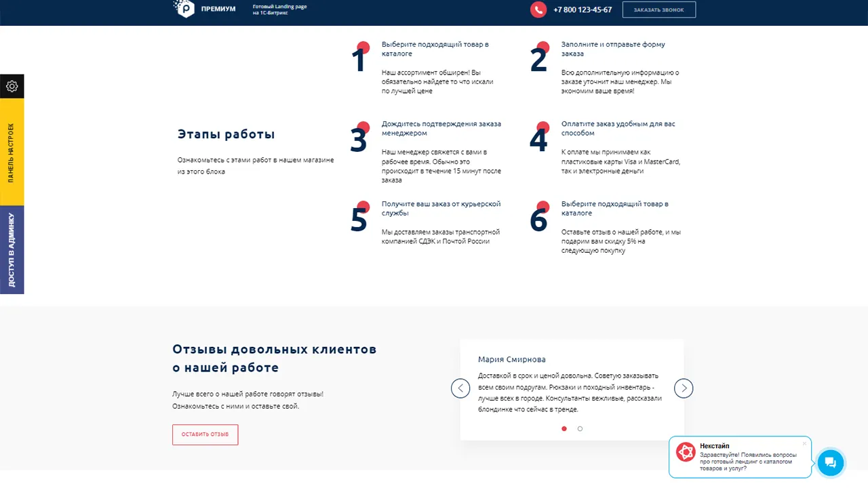Screen dimensions: 868x488
Task: Click the Премиум brand name
Action: 218,9
